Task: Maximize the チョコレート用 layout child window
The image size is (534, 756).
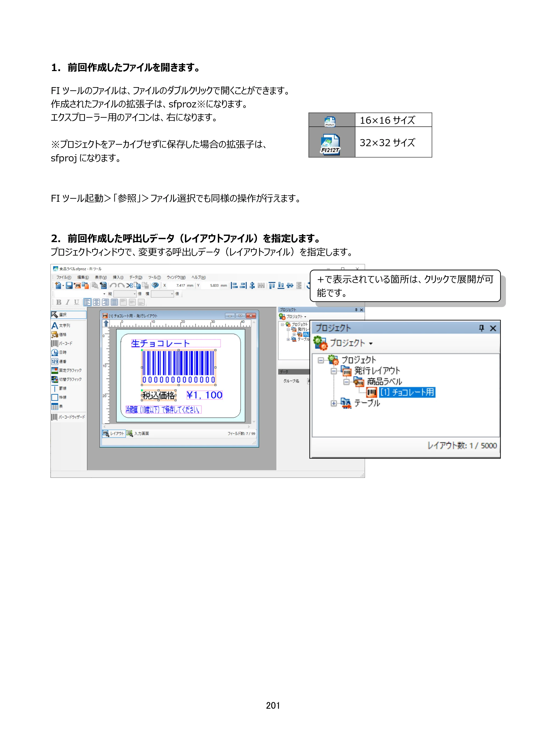Action: point(240,316)
